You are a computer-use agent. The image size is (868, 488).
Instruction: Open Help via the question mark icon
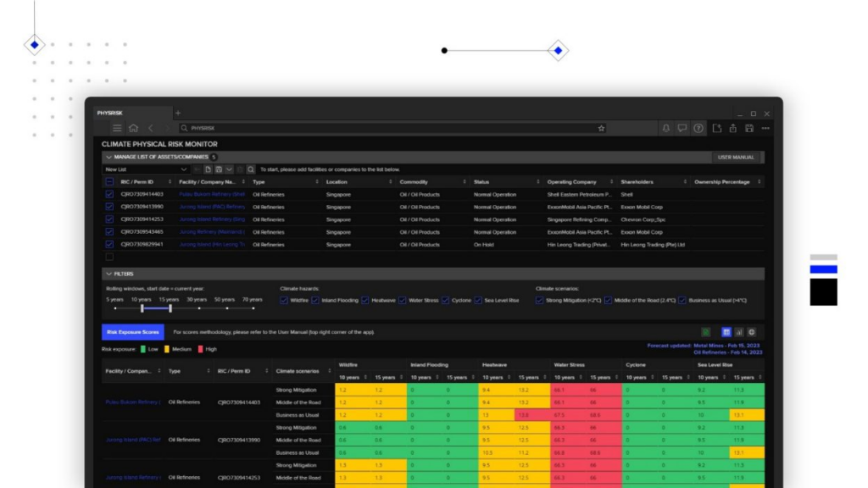pyautogui.click(x=698, y=128)
